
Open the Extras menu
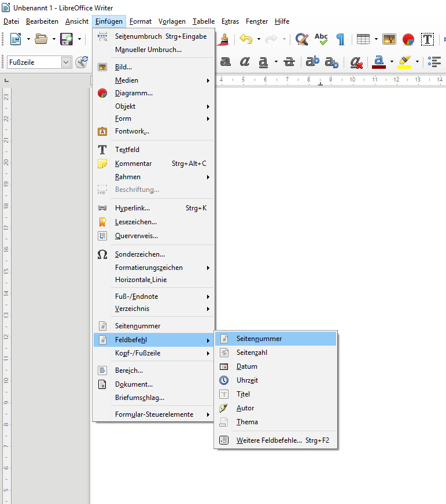pyautogui.click(x=230, y=21)
